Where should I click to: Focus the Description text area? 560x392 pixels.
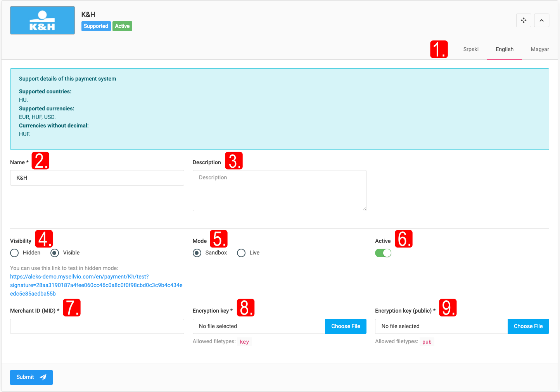tap(279, 191)
